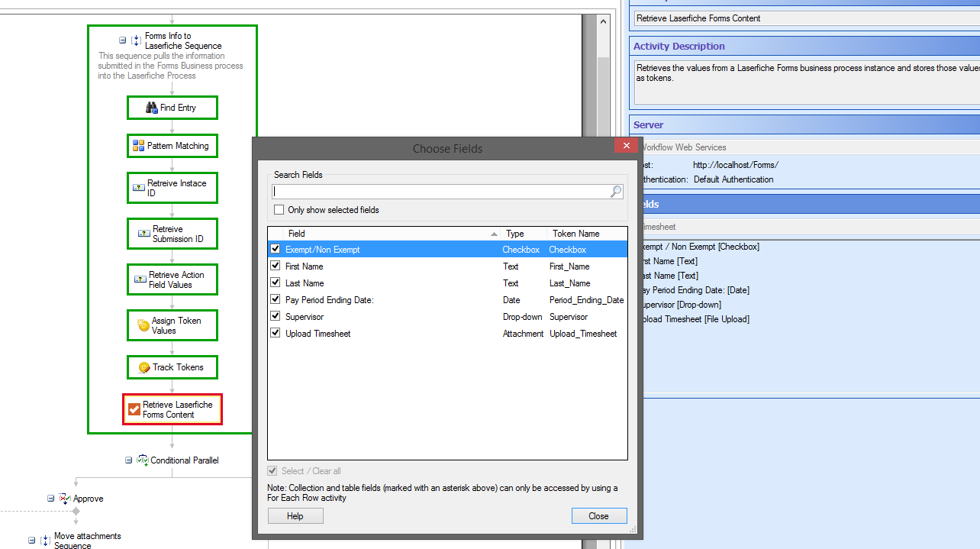Select the Drop-down type cell for Supervisor
The width and height of the screenshot is (980, 549).
point(522,317)
